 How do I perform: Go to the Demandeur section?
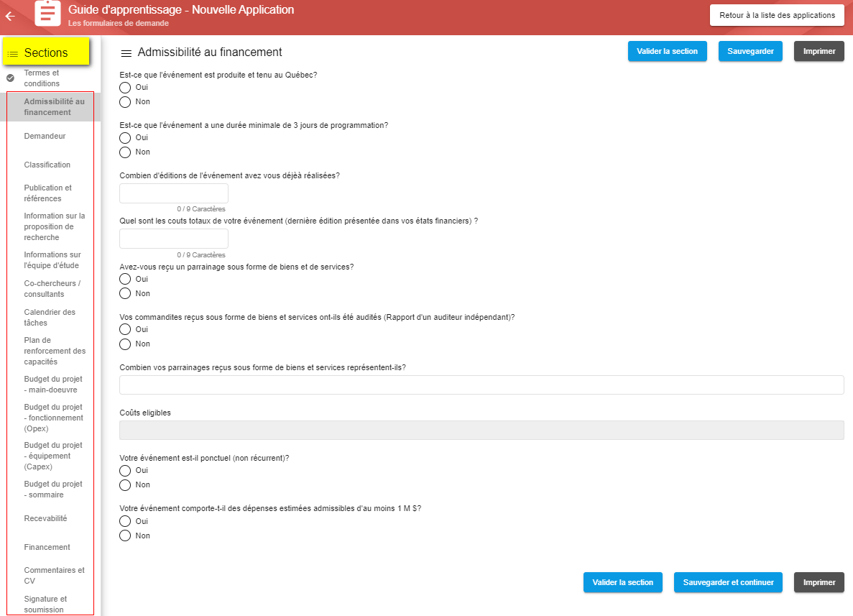[x=45, y=136]
